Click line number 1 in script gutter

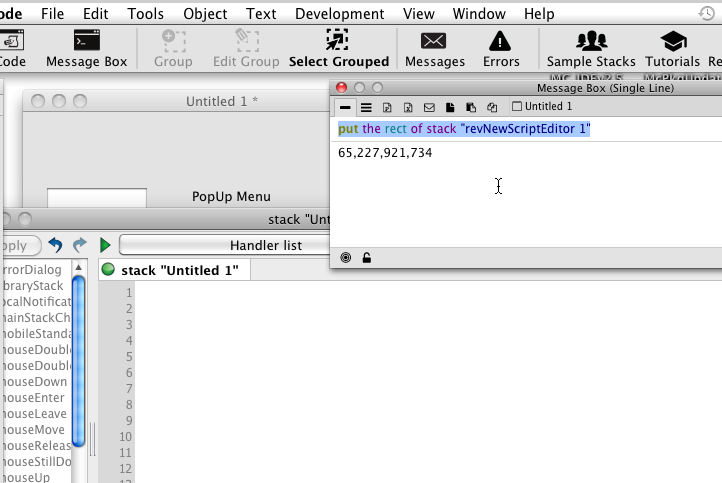129,293
